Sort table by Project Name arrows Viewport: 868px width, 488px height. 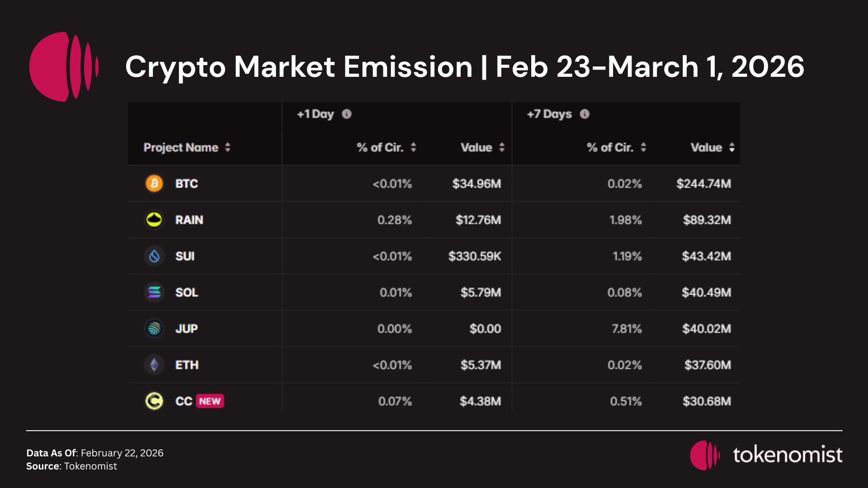[x=228, y=147]
